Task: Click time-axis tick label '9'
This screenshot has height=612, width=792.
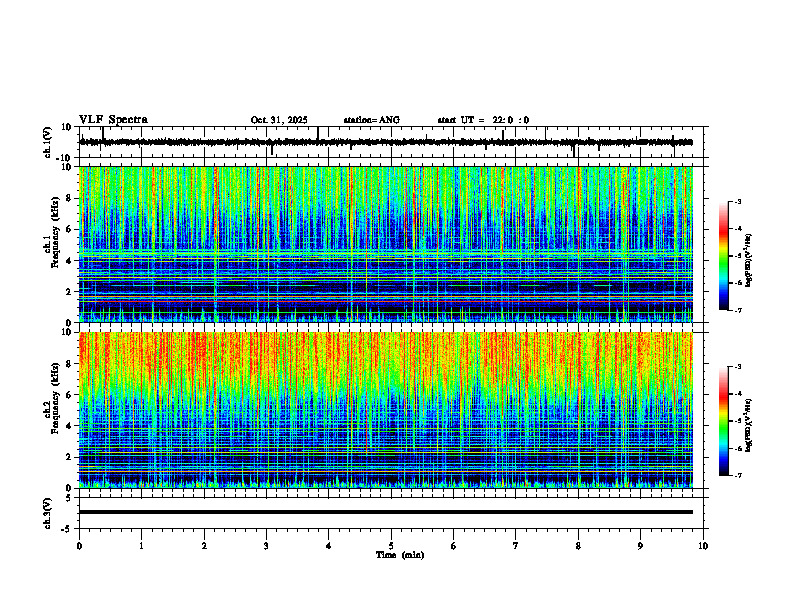Action: (640, 546)
